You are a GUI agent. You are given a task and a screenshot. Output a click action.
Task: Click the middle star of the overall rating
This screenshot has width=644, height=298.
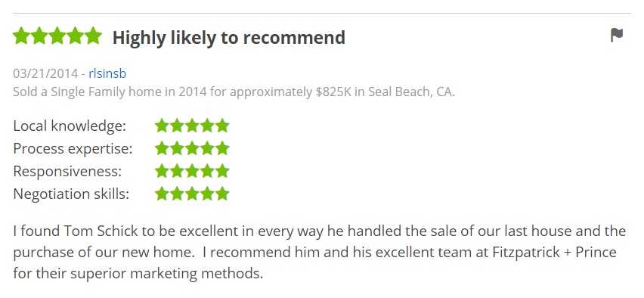point(57,36)
